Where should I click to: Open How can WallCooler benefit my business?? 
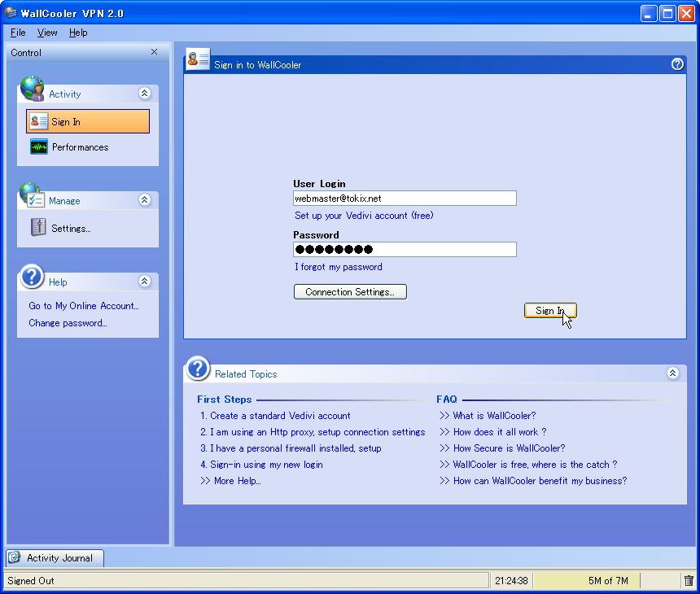[533, 481]
